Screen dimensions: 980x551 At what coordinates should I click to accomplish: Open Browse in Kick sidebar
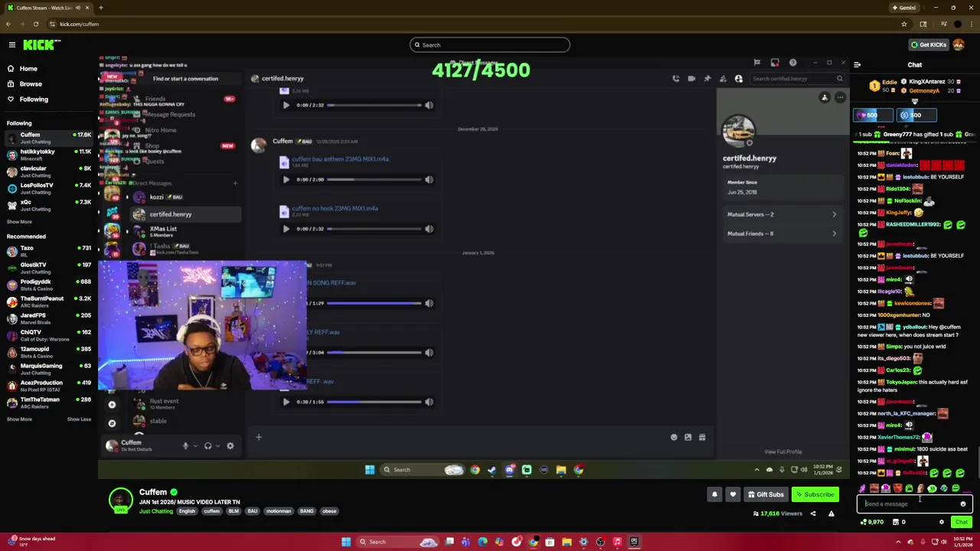coord(31,84)
